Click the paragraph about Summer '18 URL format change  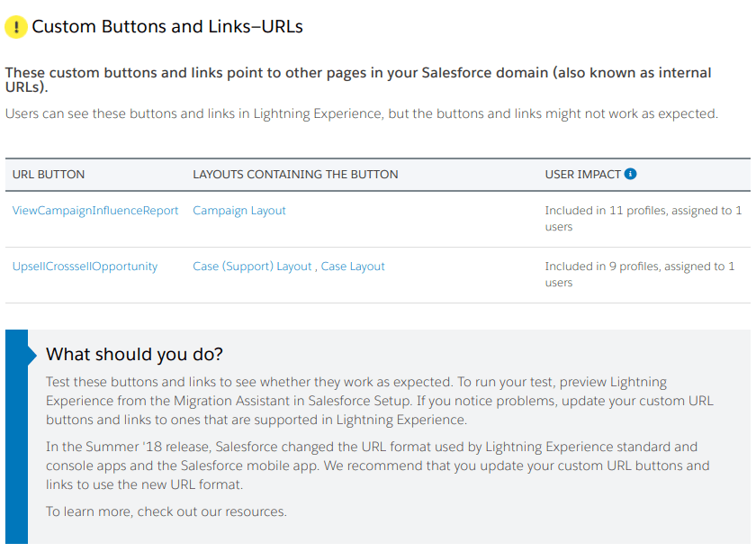click(378, 465)
